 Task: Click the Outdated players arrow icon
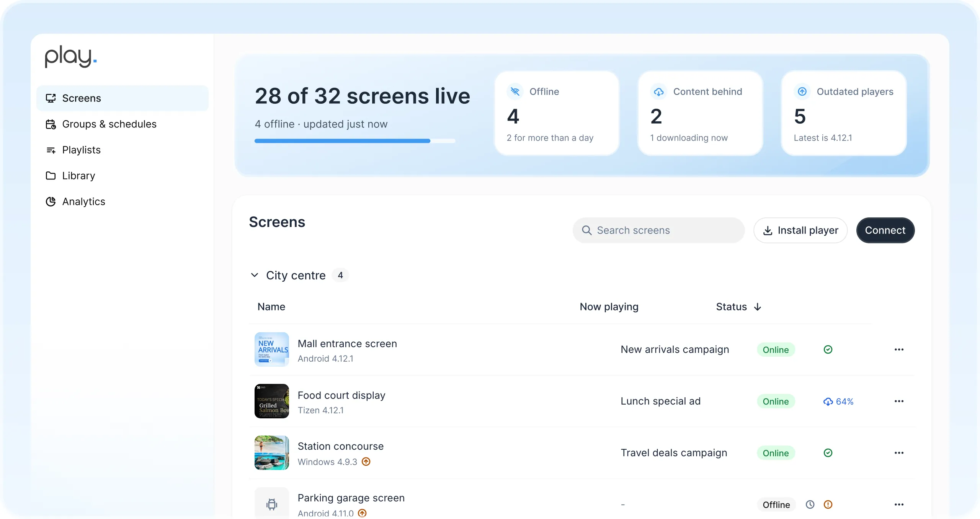pos(802,91)
